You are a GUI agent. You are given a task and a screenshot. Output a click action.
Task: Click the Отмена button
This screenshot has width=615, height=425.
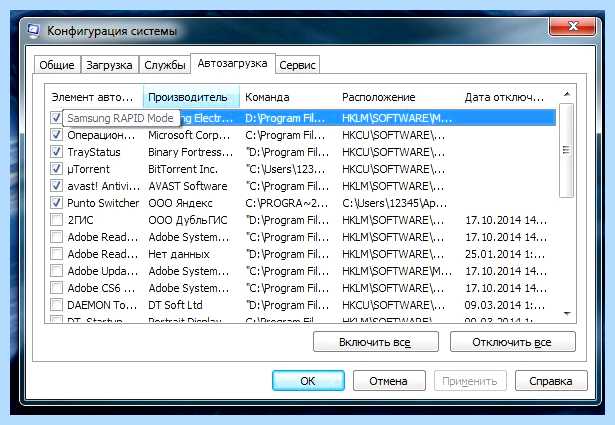point(389,381)
